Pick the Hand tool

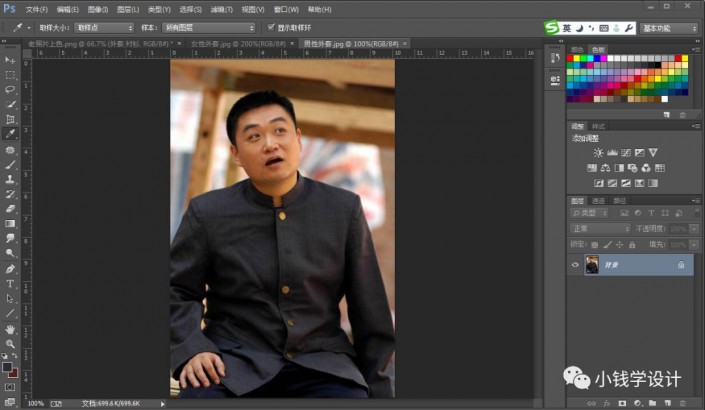pos(11,329)
